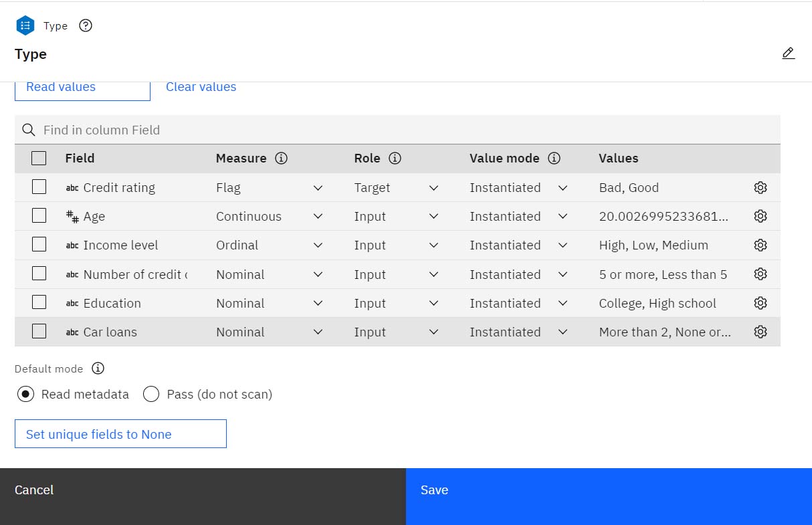Check the Income level field checkbox
This screenshot has height=525, width=812.
pyautogui.click(x=39, y=244)
